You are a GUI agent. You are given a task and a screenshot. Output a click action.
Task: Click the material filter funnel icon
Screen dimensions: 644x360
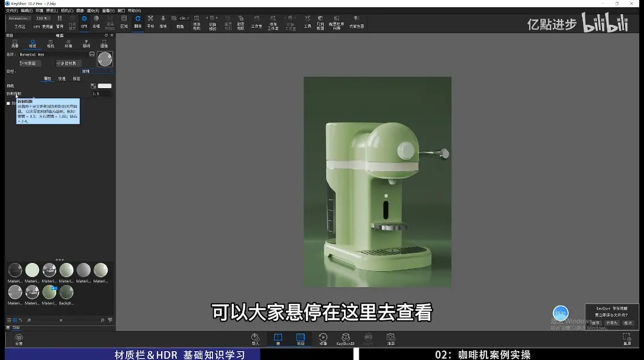click(x=110, y=320)
